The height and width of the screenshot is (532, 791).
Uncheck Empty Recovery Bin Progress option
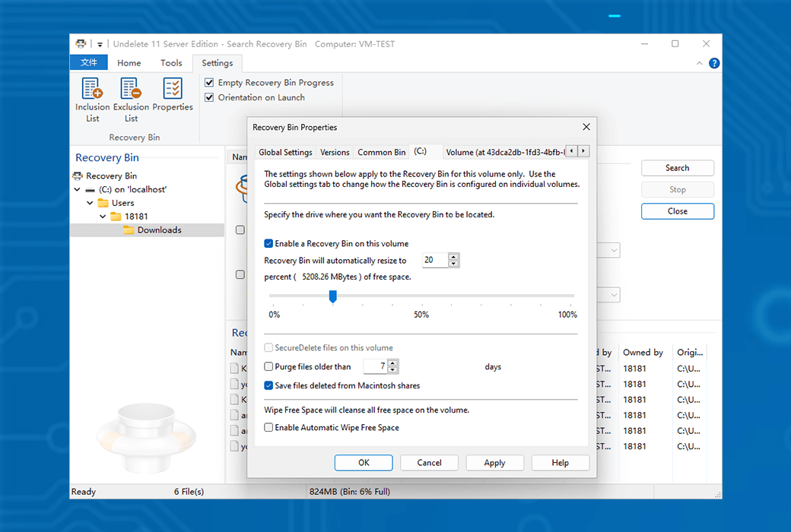[x=209, y=83]
